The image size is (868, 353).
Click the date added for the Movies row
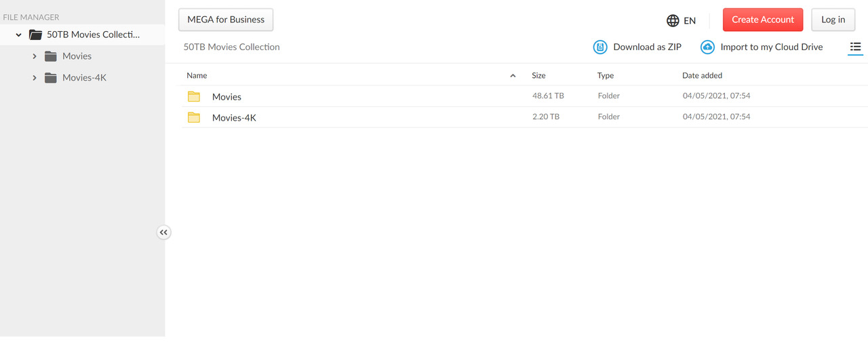716,96
